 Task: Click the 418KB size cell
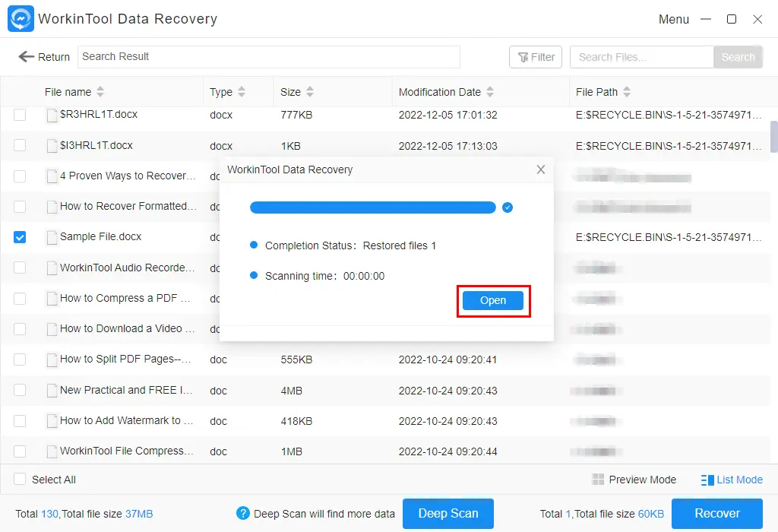296,421
